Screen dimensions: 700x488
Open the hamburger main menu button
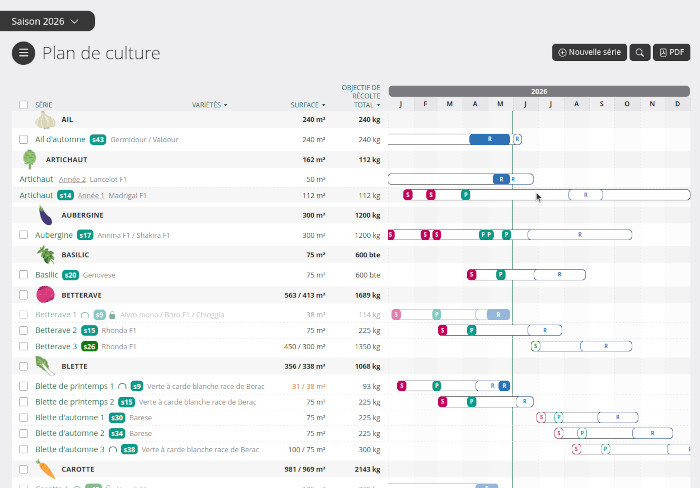tap(23, 53)
